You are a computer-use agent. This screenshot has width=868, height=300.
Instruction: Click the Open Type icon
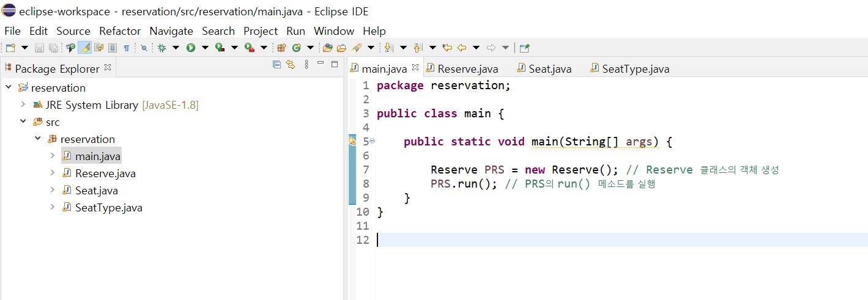point(327,48)
